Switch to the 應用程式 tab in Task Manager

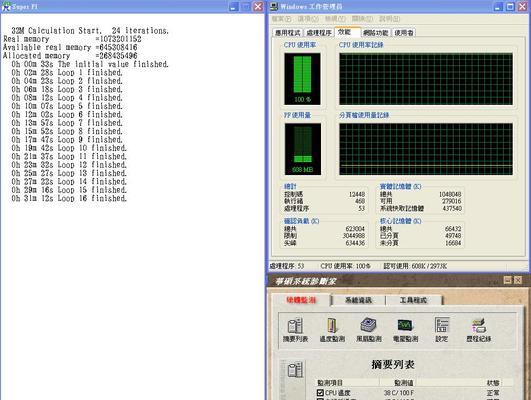288,33
